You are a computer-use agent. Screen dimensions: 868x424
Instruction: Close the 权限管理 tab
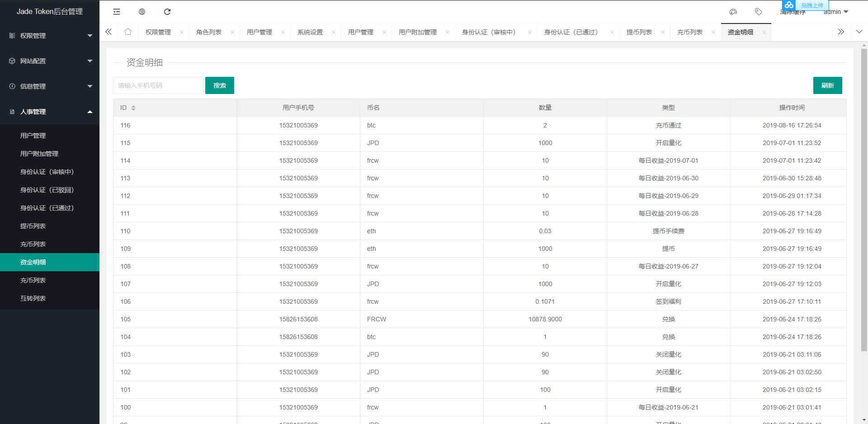182,32
